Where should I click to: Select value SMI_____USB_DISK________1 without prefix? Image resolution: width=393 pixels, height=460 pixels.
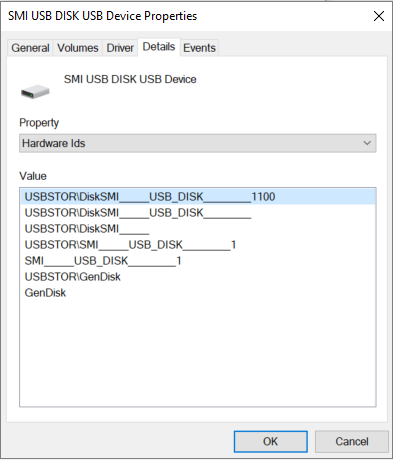198,261
